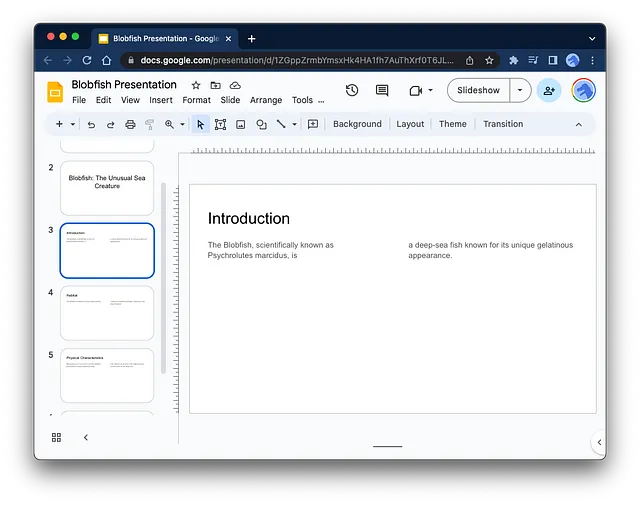
Task: Click the zoom magnifier tool
Action: [x=169, y=124]
